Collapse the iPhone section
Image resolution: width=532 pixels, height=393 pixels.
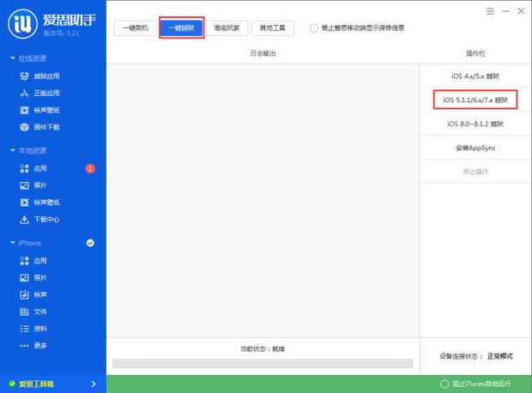pos(13,243)
